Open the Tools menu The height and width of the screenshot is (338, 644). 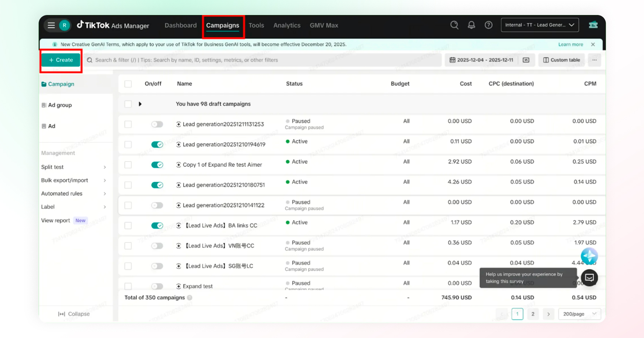[256, 25]
